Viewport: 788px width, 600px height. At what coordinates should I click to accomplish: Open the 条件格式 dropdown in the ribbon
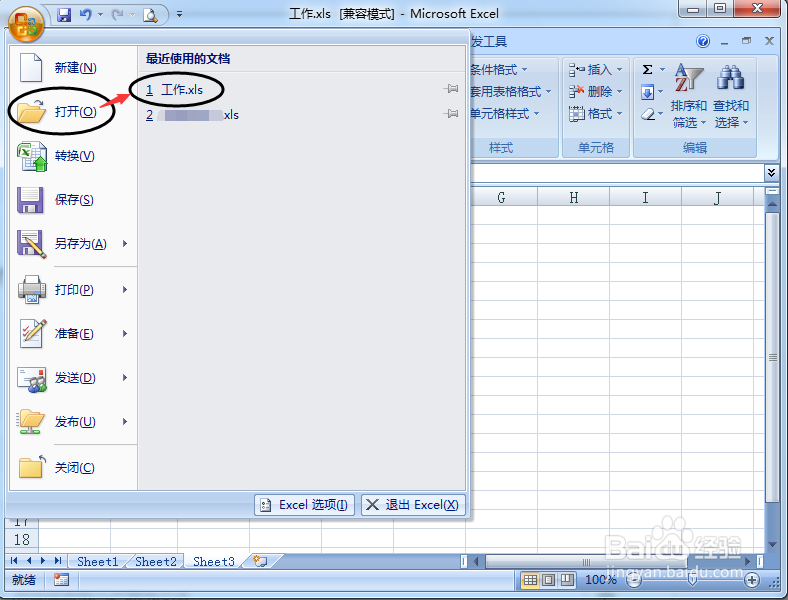(x=499, y=69)
